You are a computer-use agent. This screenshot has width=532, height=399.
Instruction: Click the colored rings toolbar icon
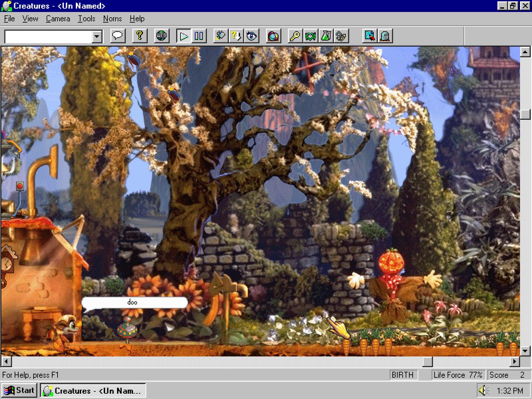pyautogui.click(x=274, y=36)
